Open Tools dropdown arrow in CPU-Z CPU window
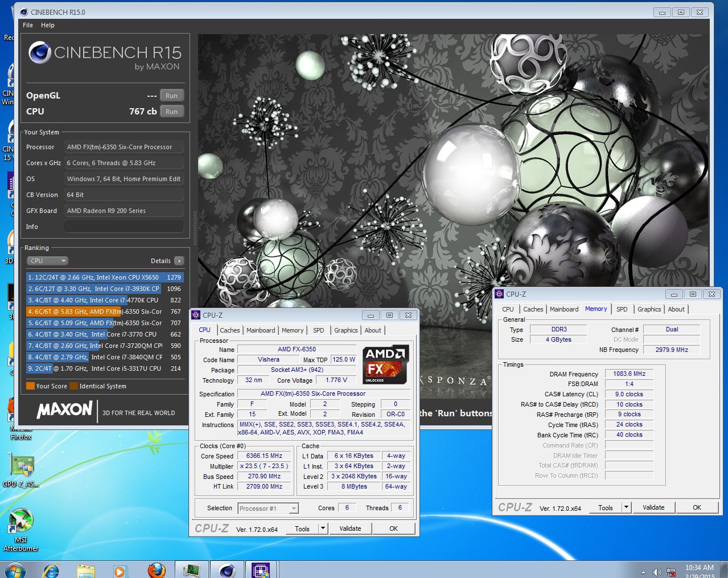The height and width of the screenshot is (578, 728). click(323, 528)
